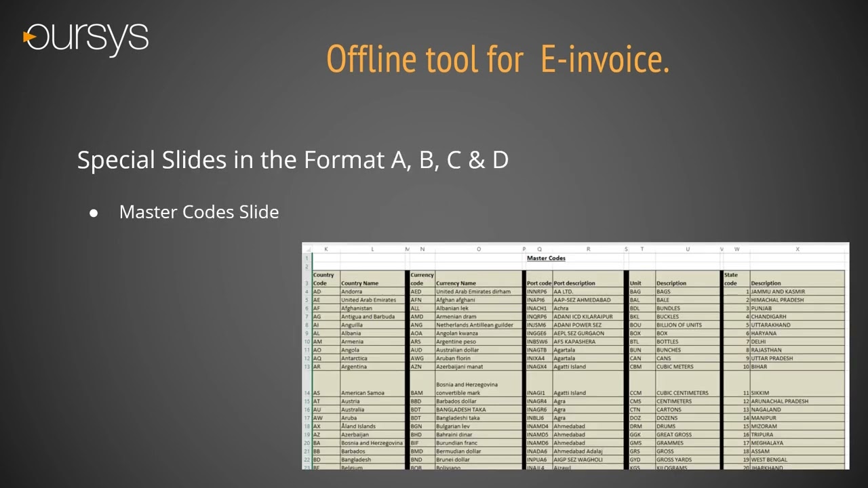Click the Oursys logo

[x=86, y=39]
